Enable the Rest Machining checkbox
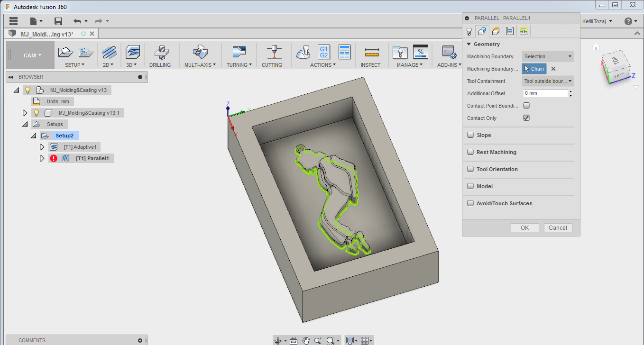 tap(470, 152)
